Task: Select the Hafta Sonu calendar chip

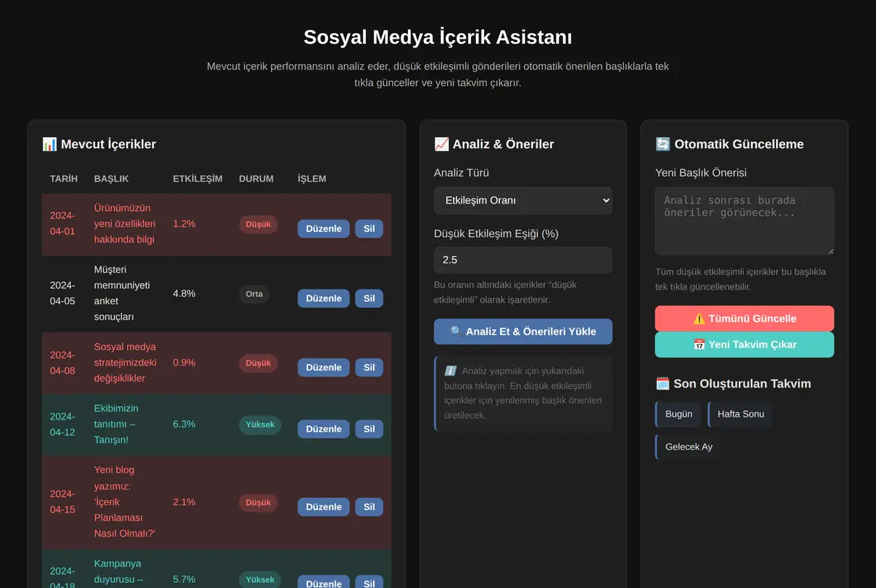Action: tap(740, 414)
